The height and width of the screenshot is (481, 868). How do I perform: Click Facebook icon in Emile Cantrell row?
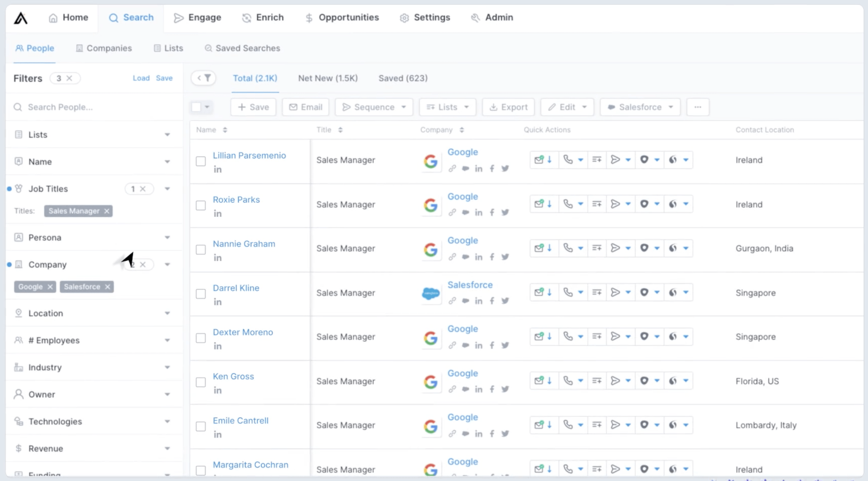click(492, 433)
